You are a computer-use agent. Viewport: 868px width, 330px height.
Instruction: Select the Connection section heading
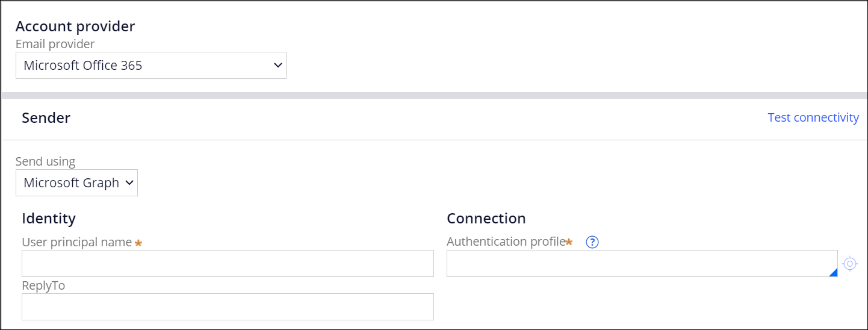pos(486,218)
